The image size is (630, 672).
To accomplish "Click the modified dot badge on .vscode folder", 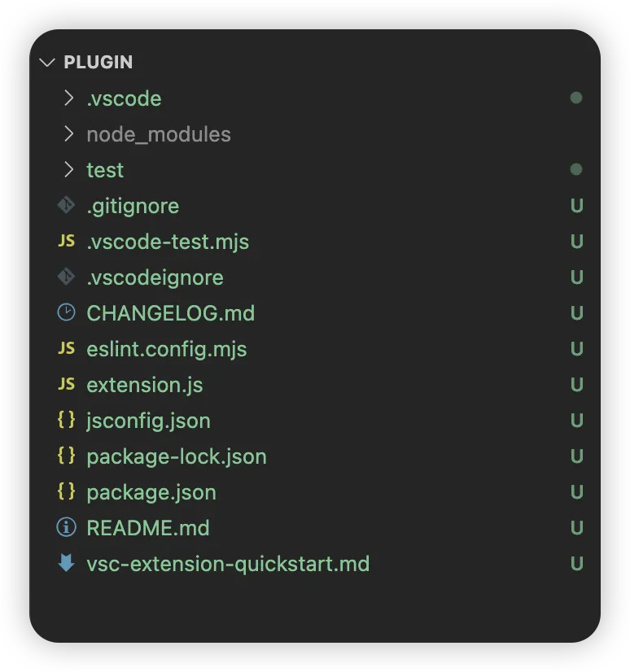I will pos(576,98).
